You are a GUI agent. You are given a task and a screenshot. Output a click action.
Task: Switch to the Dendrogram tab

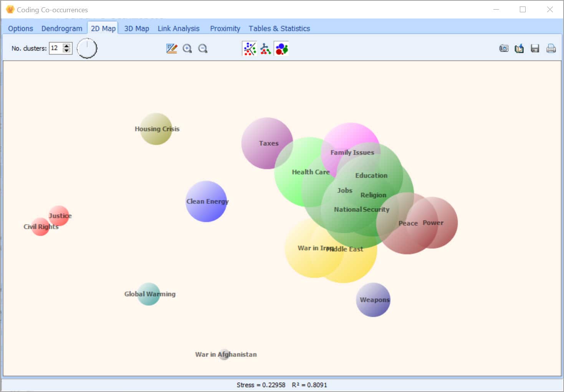click(62, 28)
